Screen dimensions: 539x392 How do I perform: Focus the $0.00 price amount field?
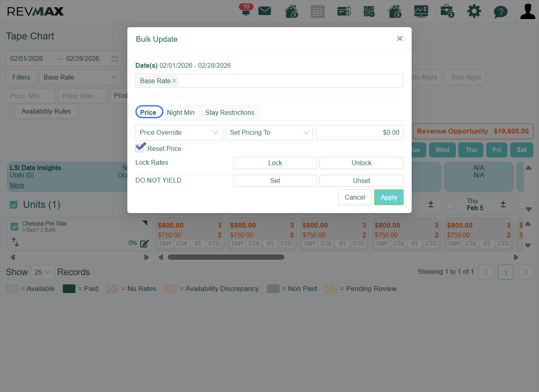click(360, 133)
